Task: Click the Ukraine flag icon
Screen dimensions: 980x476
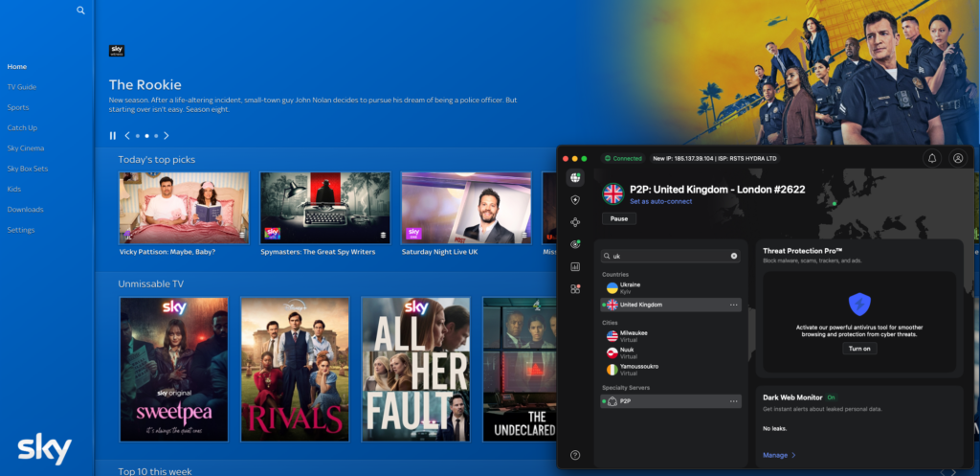Action: coord(612,287)
